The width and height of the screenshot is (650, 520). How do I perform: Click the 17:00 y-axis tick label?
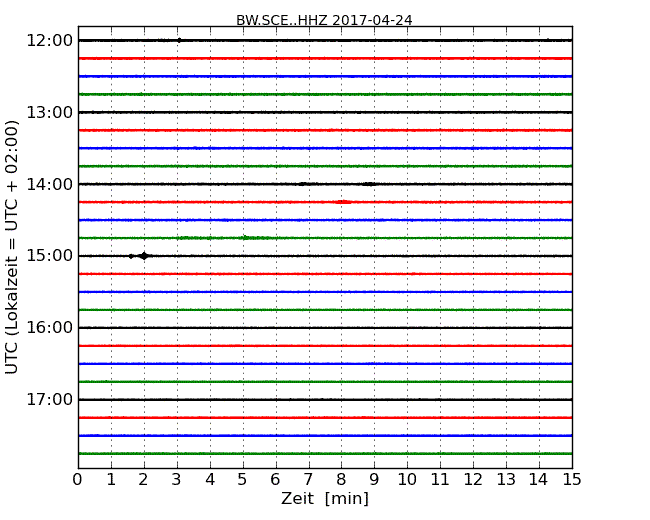coord(49,400)
